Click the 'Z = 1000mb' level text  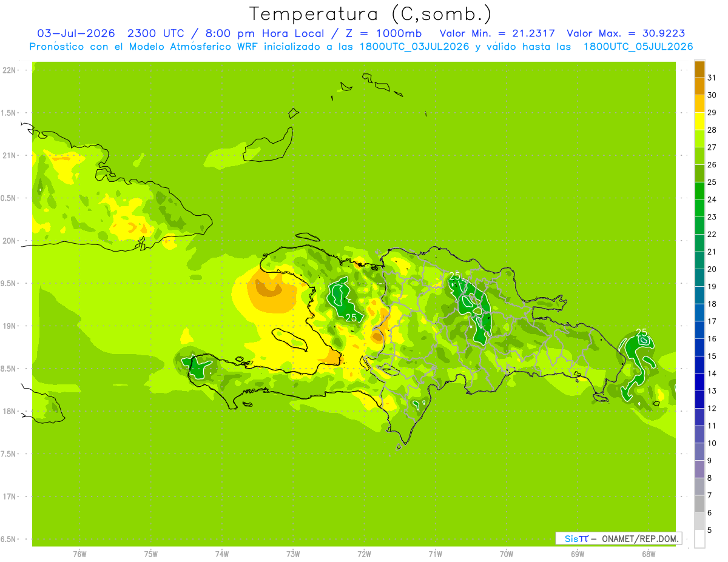tap(382, 33)
